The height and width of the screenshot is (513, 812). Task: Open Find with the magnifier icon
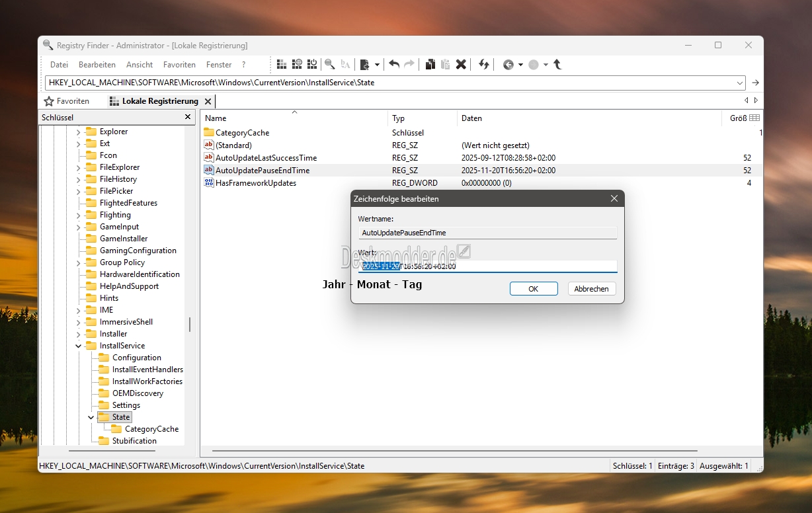pos(329,64)
